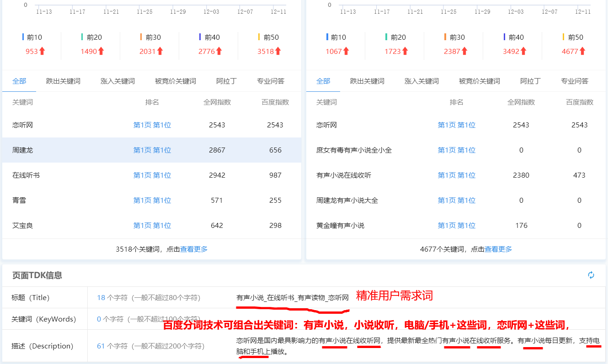Select 专业问答 tab in right panel

(575, 81)
